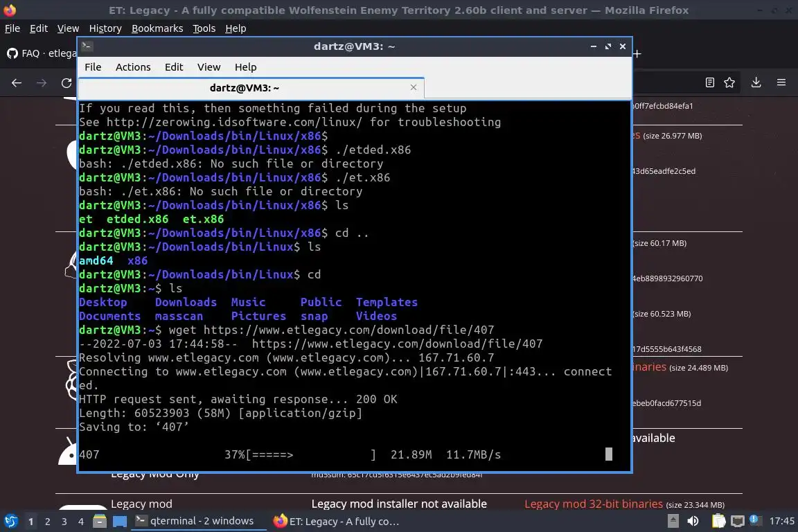798x532 pixels.
Task: Minimize the qterminal window
Action: 594,46
